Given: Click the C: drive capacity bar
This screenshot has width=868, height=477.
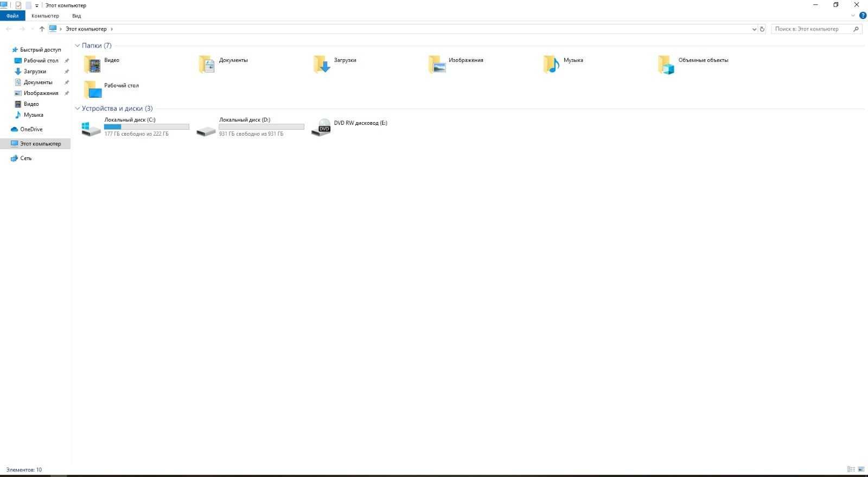Looking at the screenshot, I should coord(146,126).
